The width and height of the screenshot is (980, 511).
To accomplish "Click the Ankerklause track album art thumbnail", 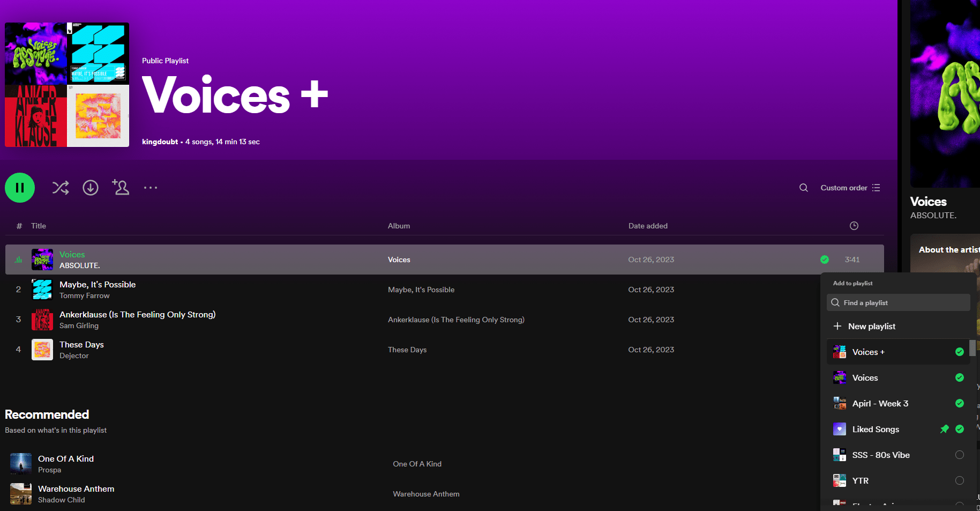I will [x=42, y=320].
